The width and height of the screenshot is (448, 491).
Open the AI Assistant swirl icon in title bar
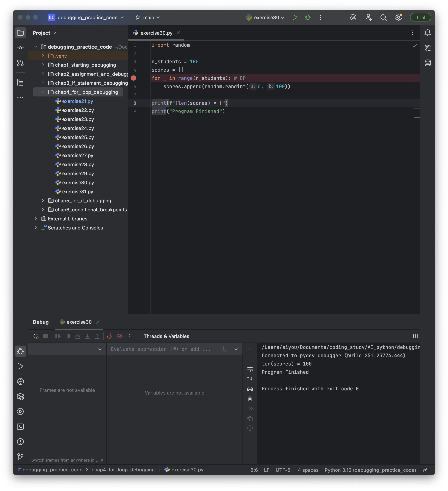coord(353,18)
